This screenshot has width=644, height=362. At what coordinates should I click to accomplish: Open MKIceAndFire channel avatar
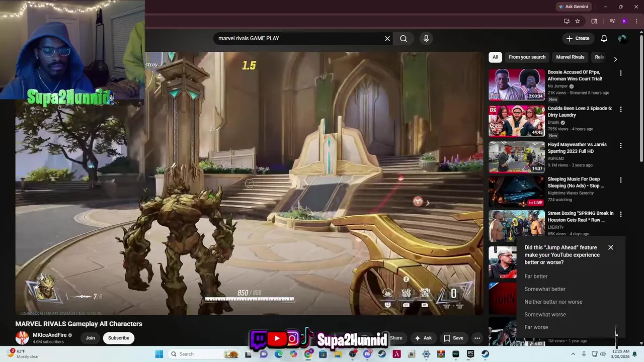coord(22,338)
